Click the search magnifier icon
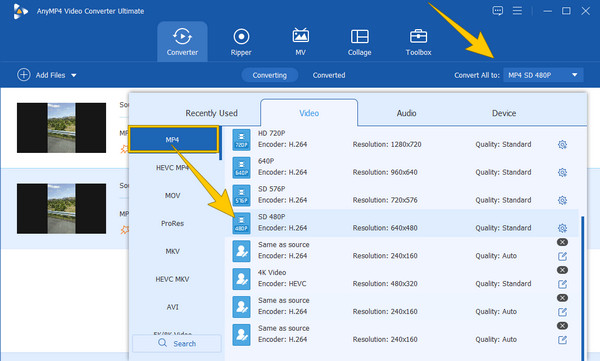This screenshot has width=600, height=361. [x=163, y=343]
